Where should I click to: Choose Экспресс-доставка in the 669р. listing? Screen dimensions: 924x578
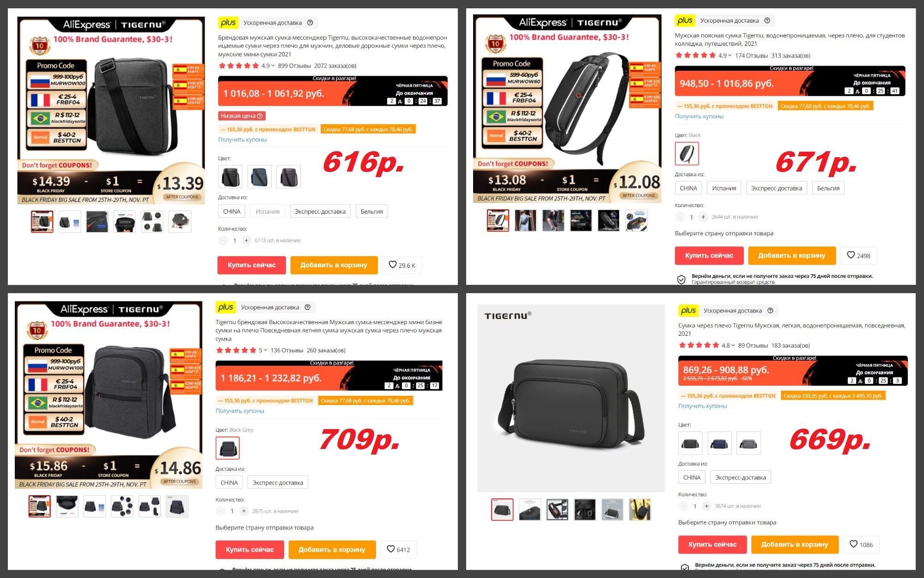[740, 477]
